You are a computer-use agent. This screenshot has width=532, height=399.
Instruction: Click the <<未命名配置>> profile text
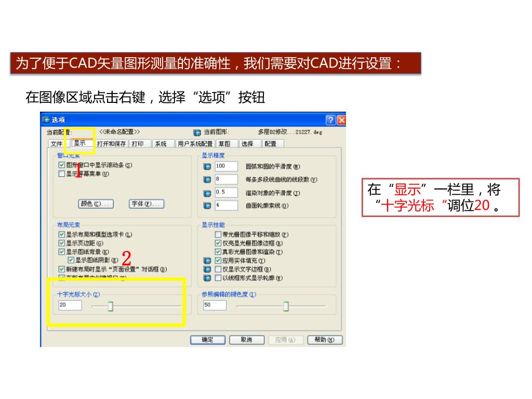tap(119, 131)
